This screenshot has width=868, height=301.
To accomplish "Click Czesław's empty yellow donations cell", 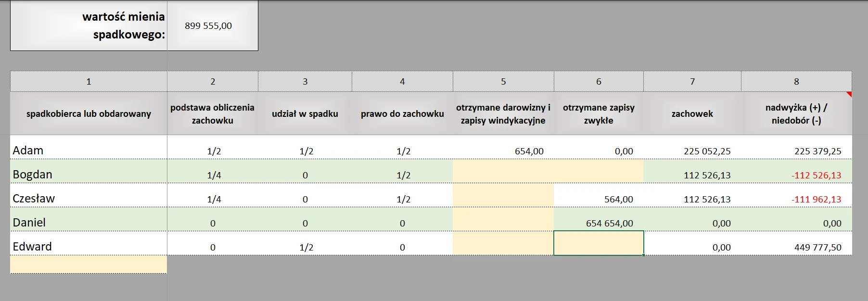I will point(503,195).
